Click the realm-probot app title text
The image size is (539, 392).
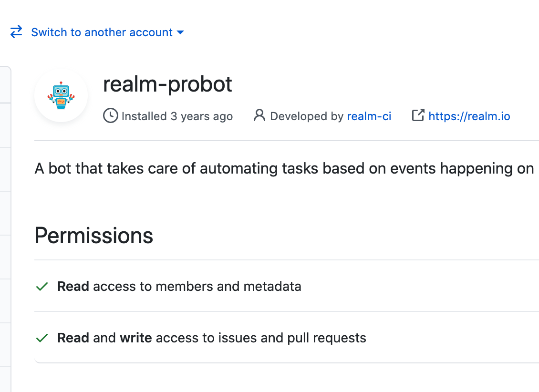pyautogui.click(x=167, y=84)
